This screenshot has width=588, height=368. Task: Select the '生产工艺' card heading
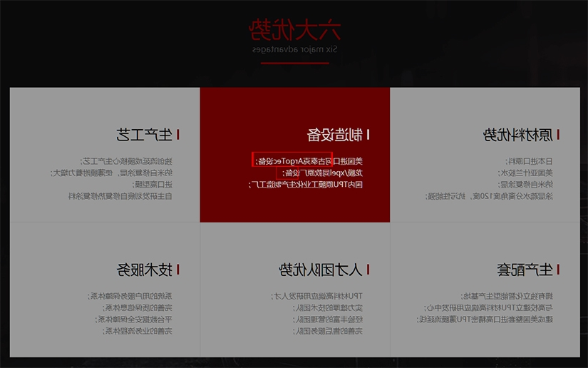pyautogui.click(x=145, y=135)
